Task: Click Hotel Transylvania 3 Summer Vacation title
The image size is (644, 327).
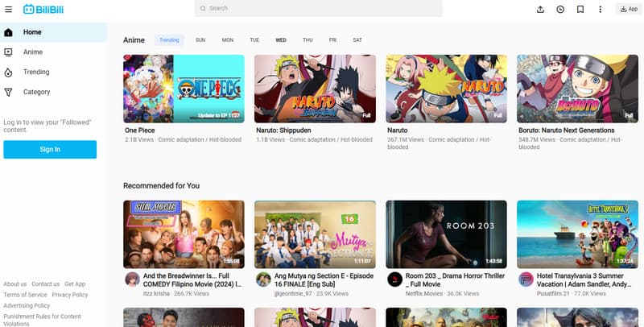Action: click(x=584, y=280)
